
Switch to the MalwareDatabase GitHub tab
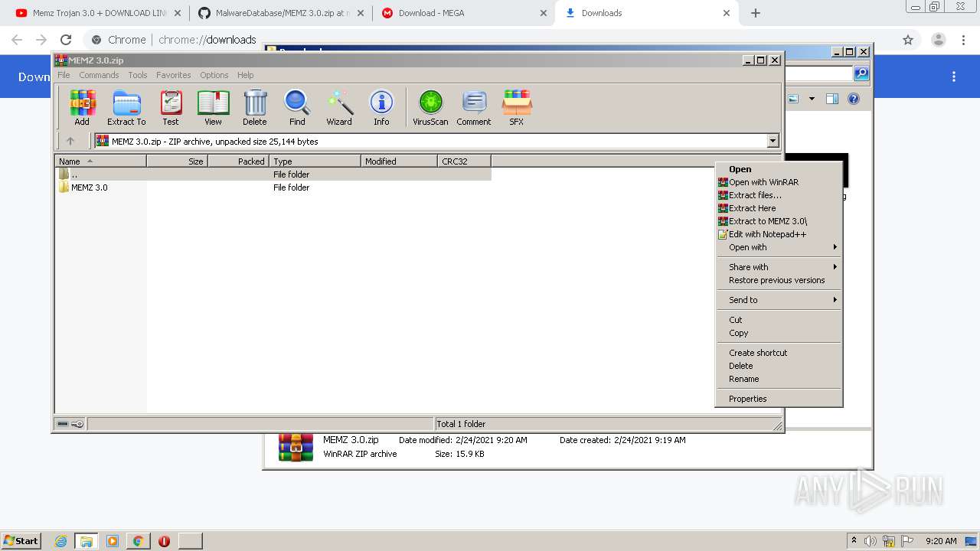(280, 13)
